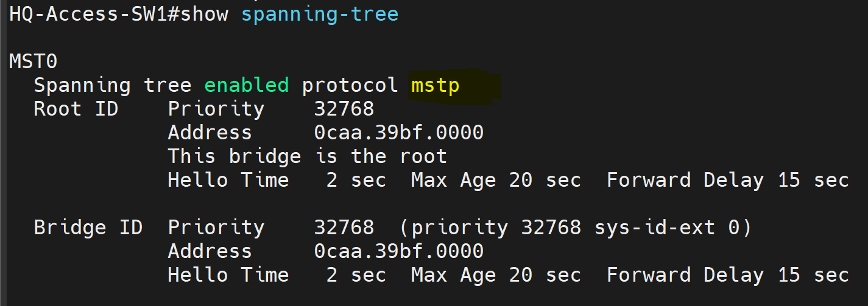
Task: Click the spanning-tree command keyword
Action: [320, 15]
